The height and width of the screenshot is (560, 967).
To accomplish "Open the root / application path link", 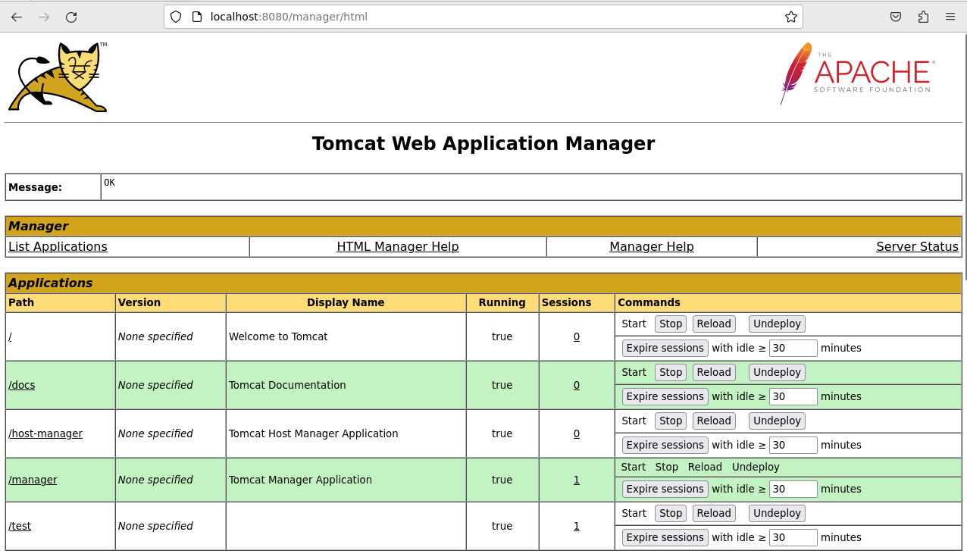I will [x=10, y=336].
